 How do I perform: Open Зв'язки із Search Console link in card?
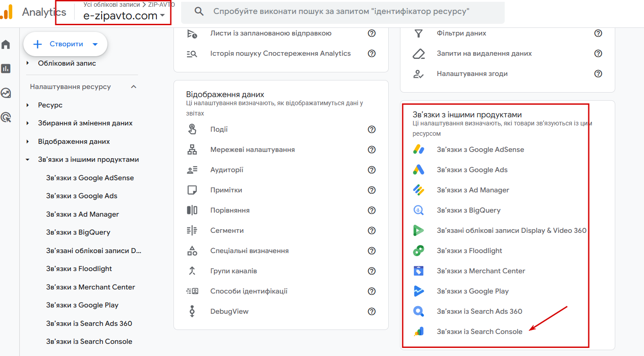(479, 332)
